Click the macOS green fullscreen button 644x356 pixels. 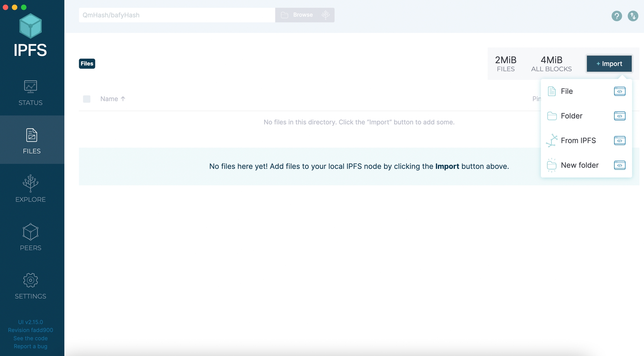[x=24, y=7]
